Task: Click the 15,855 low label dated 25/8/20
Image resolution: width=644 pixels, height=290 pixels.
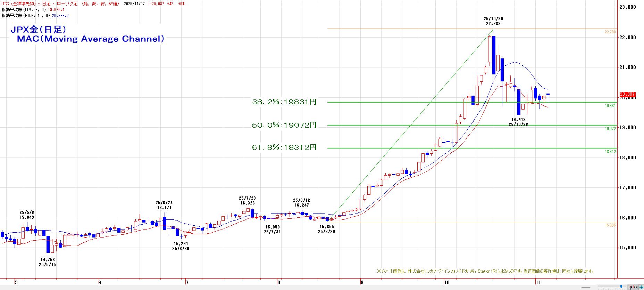Action: coord(326,229)
